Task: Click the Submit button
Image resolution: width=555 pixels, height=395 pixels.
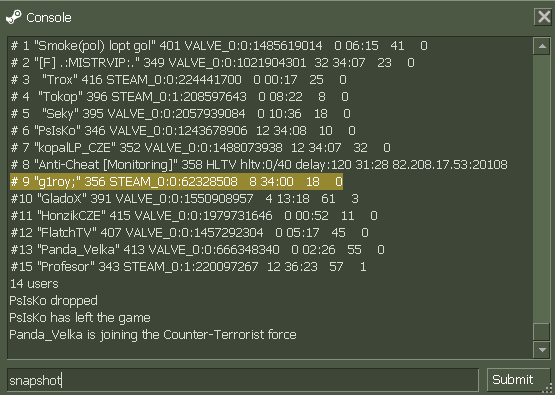Action: click(512, 379)
